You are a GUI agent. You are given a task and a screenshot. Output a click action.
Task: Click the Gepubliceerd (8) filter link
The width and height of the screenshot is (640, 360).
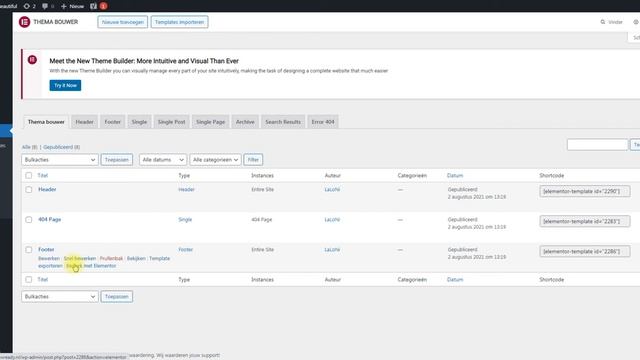(62, 147)
